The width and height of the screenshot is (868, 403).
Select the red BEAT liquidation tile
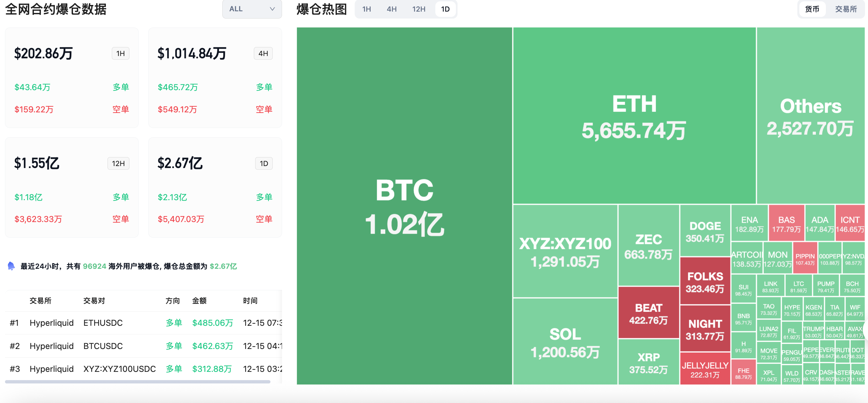[648, 313]
